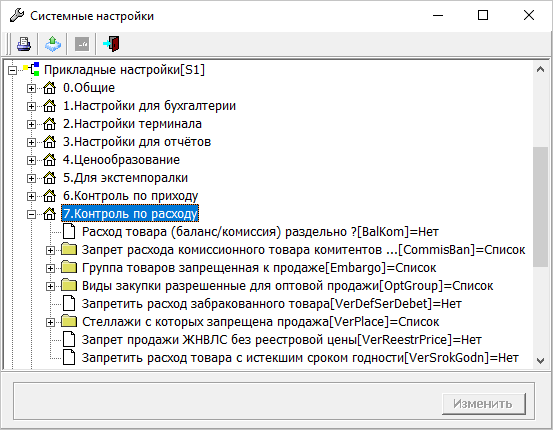The image size is (553, 430).
Task: Maximize the Системные настройки window
Action: coord(483,15)
